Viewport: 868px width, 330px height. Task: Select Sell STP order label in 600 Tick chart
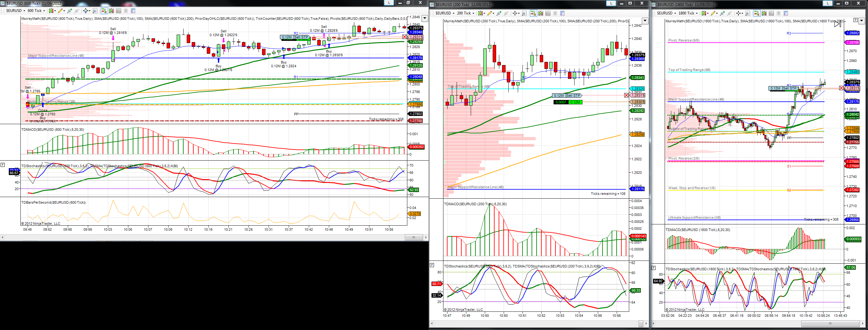click(x=295, y=37)
